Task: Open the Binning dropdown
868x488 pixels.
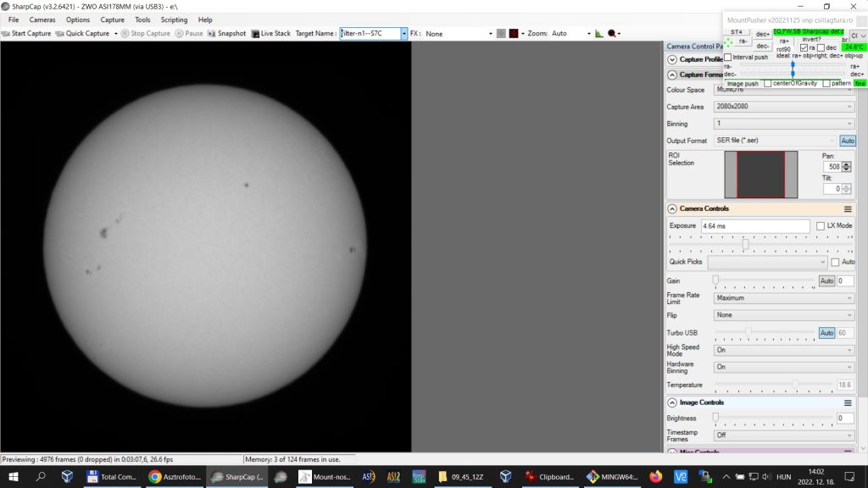Action: pos(784,124)
